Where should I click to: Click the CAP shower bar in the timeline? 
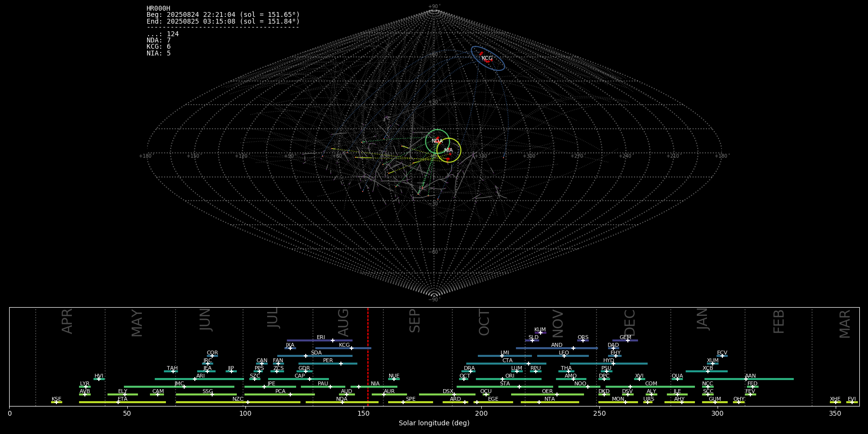point(298,379)
